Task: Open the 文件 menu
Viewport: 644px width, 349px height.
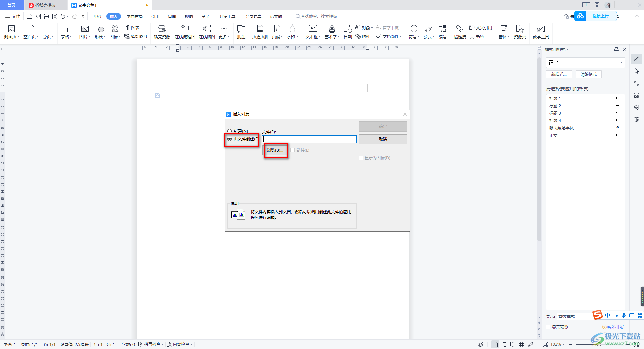Action: pos(13,16)
